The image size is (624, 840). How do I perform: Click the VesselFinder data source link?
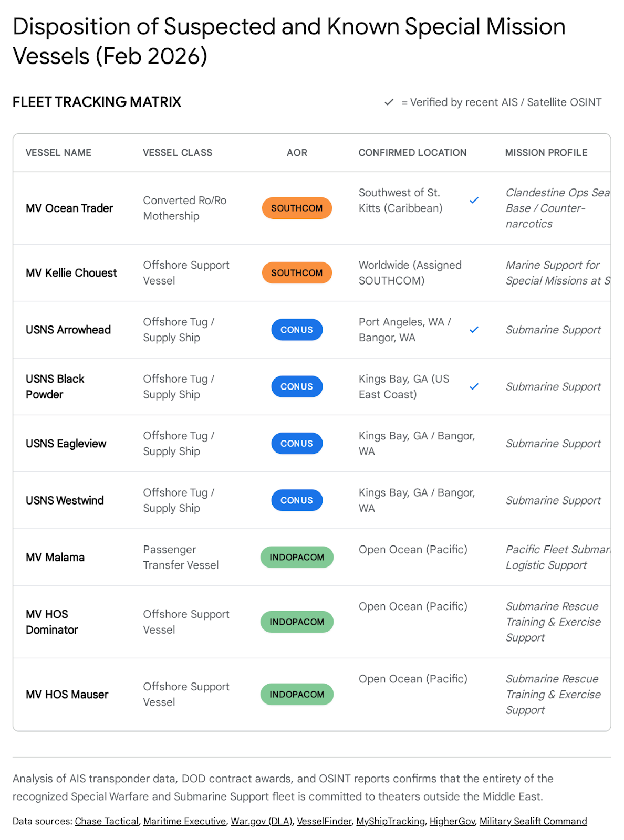coord(324,821)
